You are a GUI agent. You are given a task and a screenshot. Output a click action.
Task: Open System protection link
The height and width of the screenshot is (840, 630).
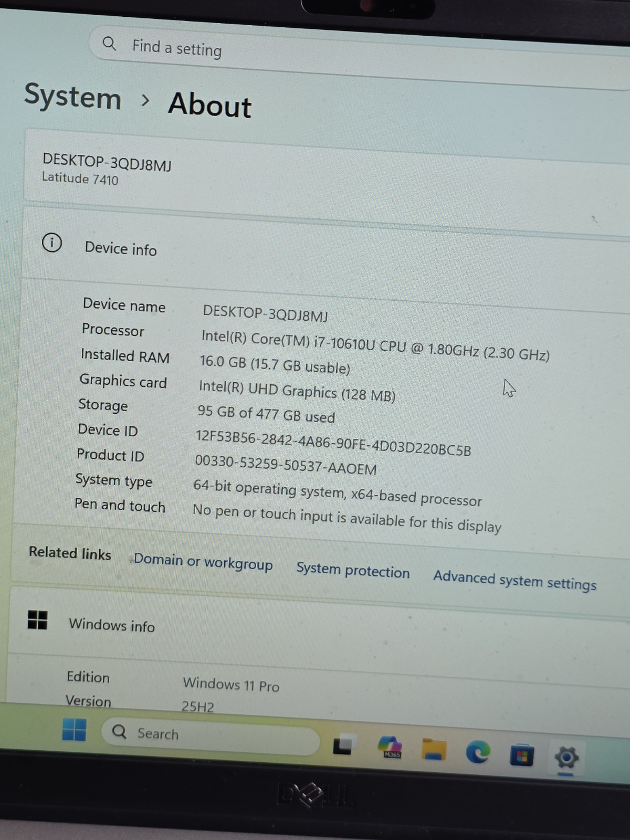353,570
